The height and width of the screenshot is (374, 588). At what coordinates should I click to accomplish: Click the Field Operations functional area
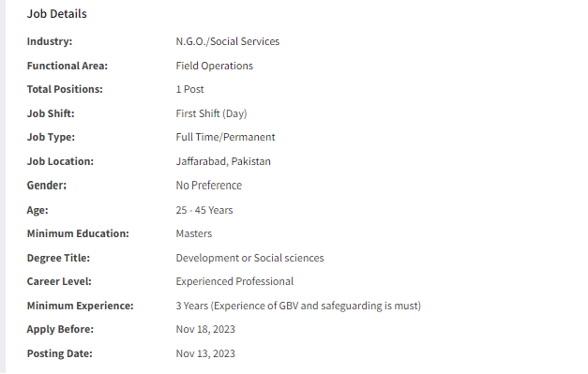(x=215, y=66)
